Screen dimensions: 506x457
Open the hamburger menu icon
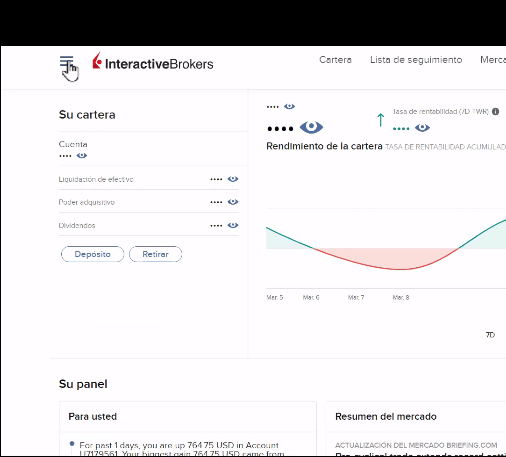tap(67, 62)
